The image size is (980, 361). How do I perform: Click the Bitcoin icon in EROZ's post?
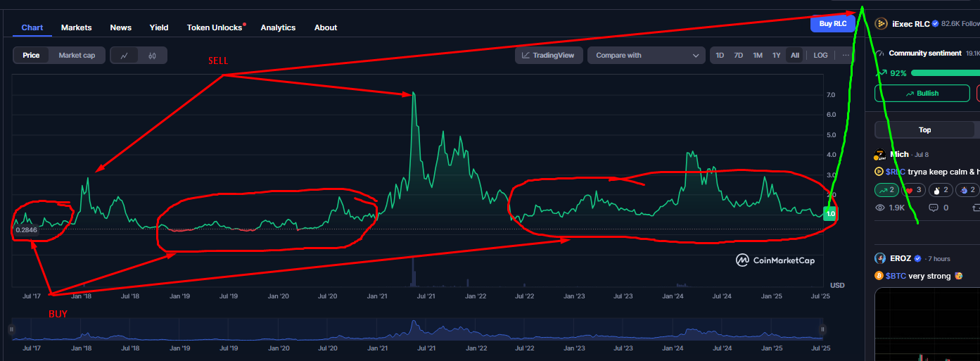coord(879,276)
